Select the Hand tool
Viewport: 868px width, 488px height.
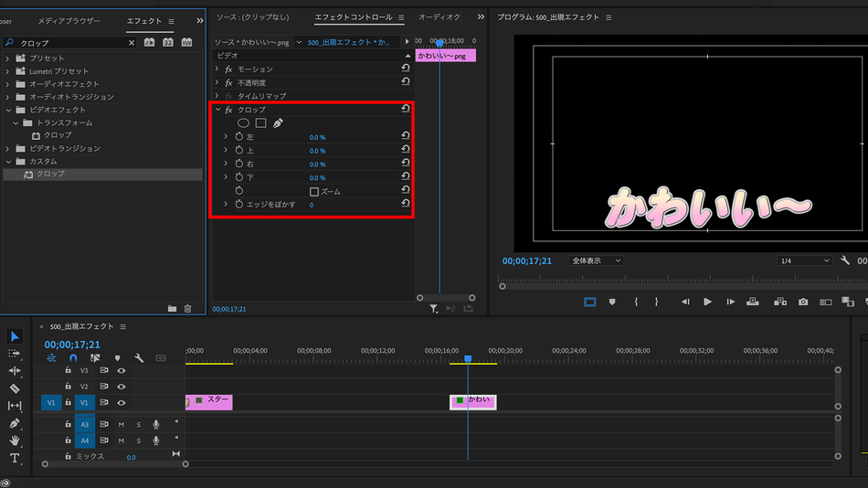point(15,440)
